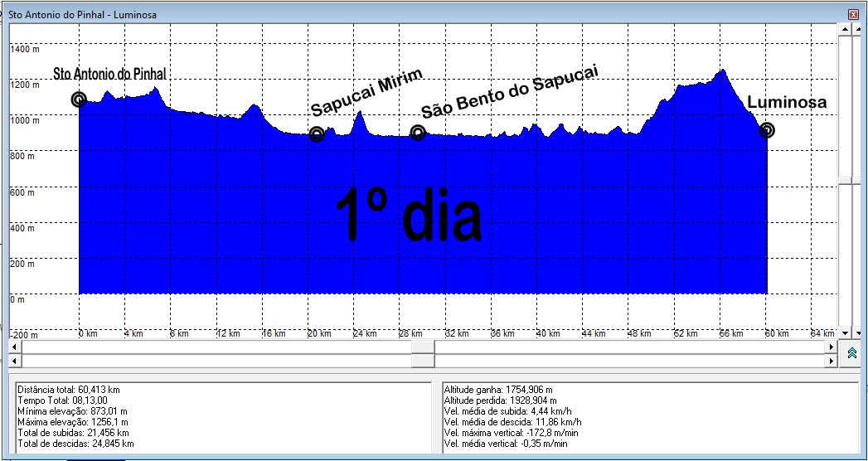The height and width of the screenshot is (461, 868).
Task: Click the São Bento do Sapucai waypoint marker
Action: tap(418, 132)
